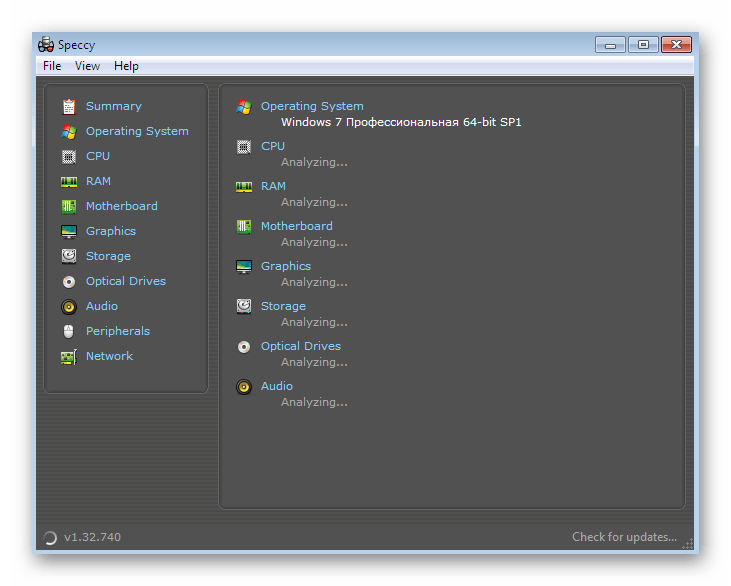The image size is (731, 586).
Task: Open the Help menu
Action: [x=126, y=66]
